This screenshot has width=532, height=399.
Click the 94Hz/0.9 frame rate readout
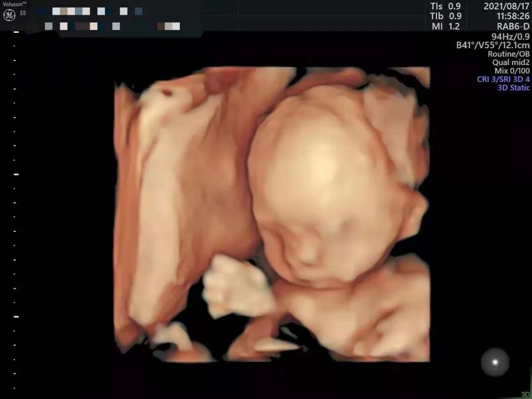510,36
